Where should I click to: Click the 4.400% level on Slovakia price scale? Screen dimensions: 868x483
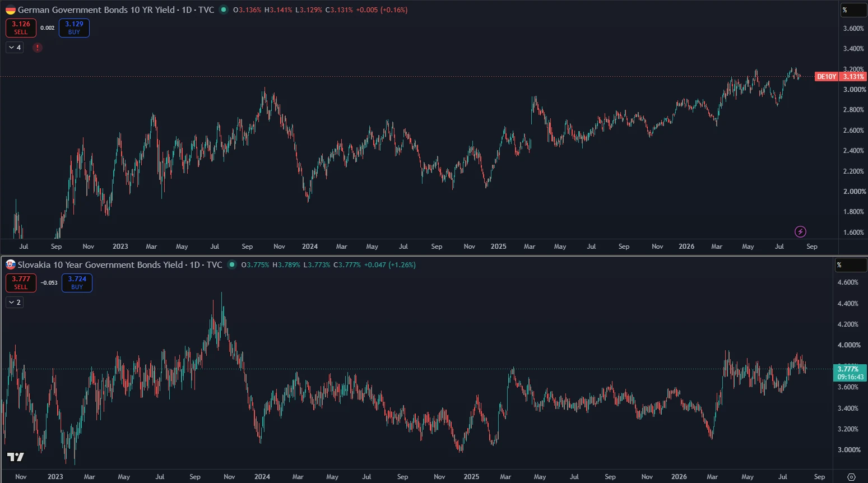(848, 304)
